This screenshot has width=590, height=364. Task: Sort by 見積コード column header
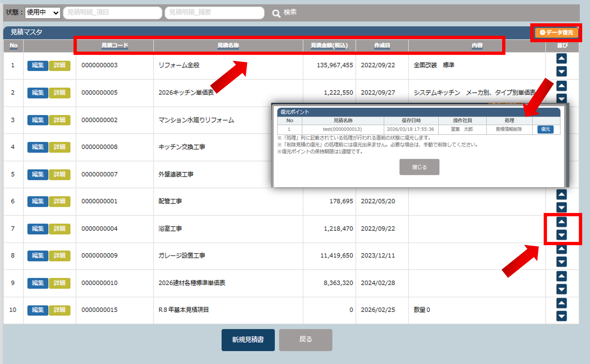(115, 45)
